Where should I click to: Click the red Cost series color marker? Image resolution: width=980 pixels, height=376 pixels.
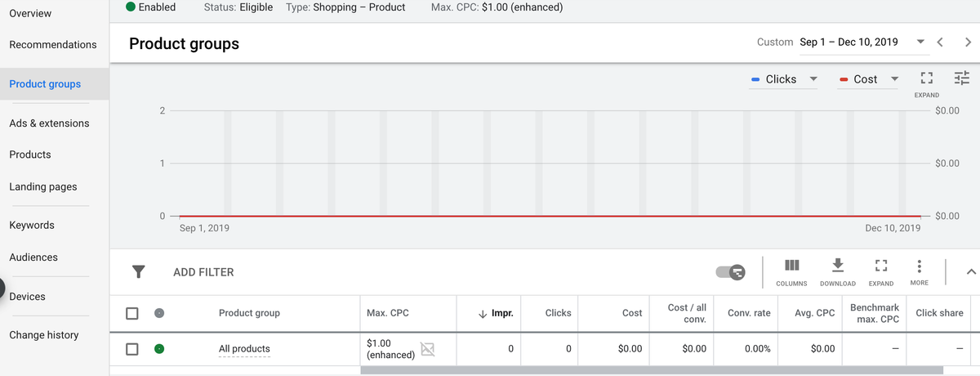pyautogui.click(x=844, y=79)
